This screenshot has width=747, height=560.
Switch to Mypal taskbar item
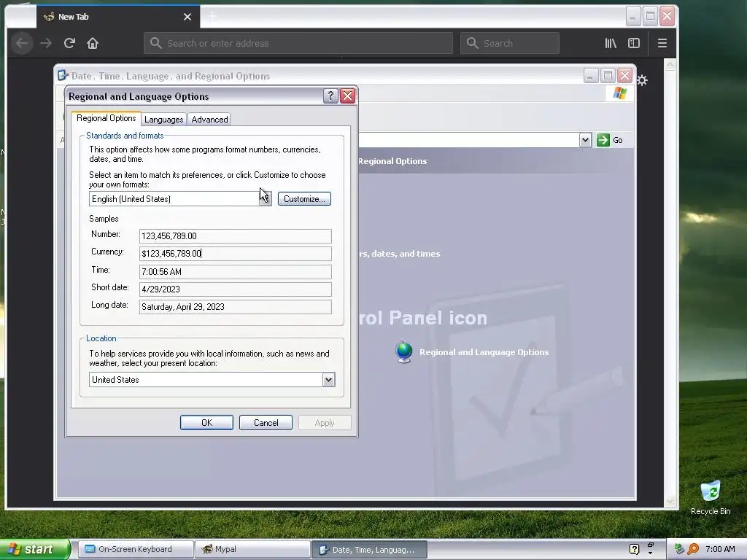(252, 549)
